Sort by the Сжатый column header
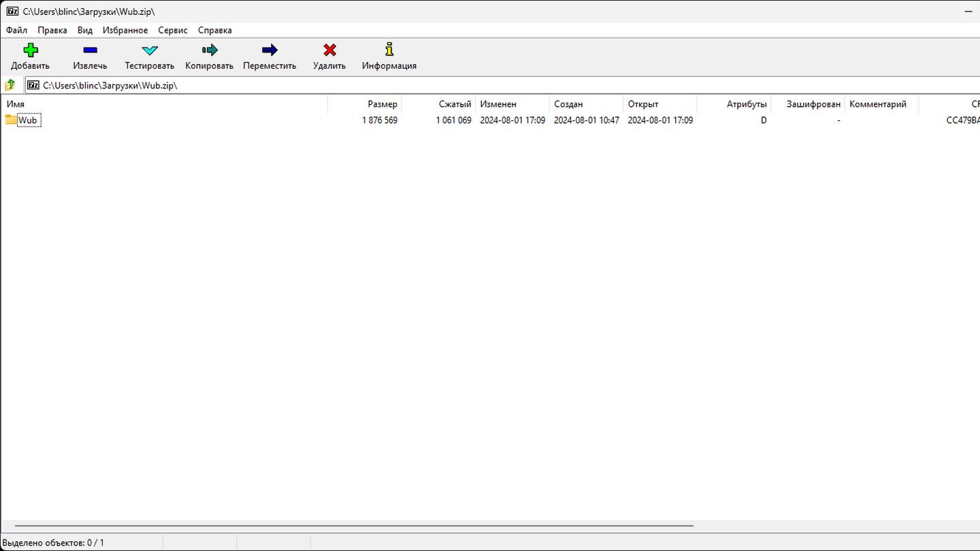The image size is (980, 551). click(x=439, y=104)
